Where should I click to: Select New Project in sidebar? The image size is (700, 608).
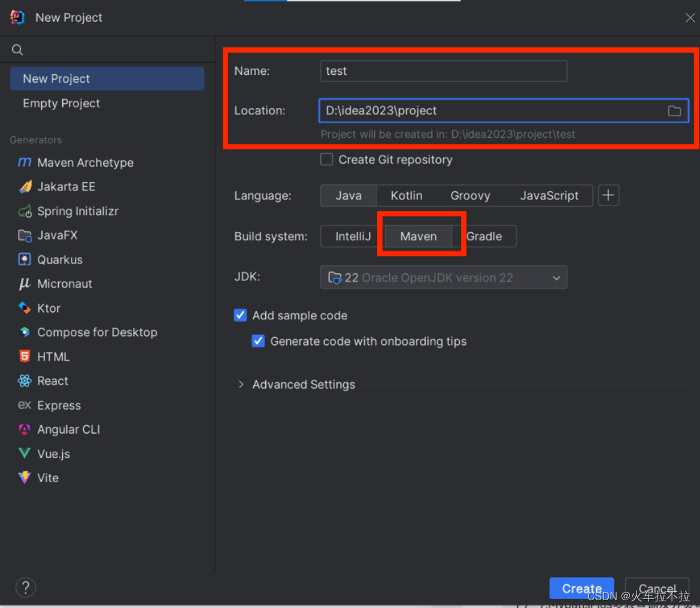pyautogui.click(x=107, y=78)
